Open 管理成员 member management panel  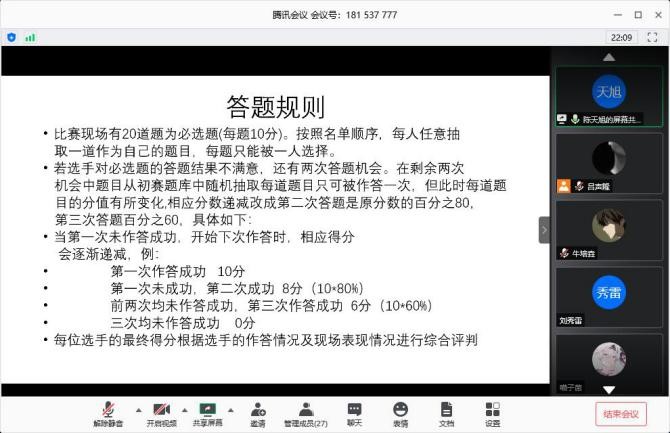pos(305,411)
